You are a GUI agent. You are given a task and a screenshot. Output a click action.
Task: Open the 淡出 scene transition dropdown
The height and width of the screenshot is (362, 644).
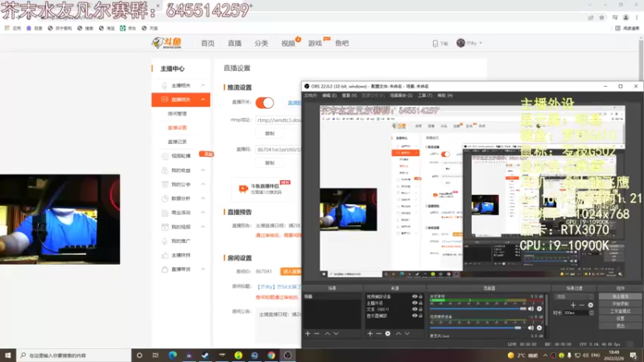(x=574, y=296)
